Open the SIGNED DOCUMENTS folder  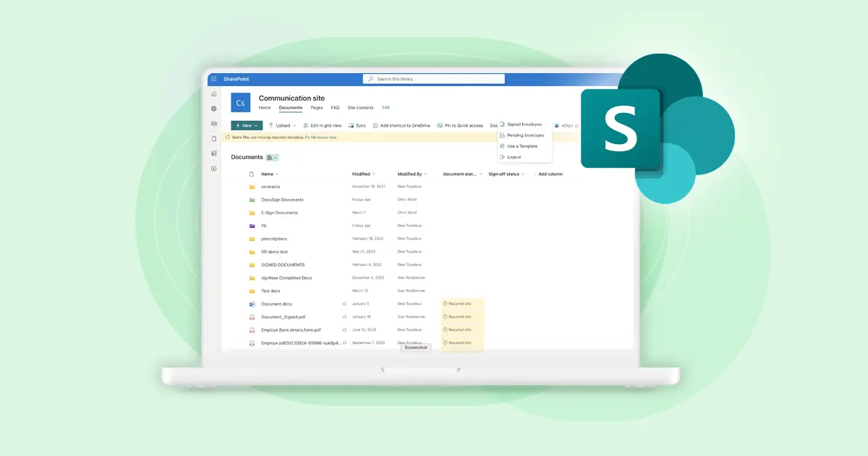pos(283,265)
